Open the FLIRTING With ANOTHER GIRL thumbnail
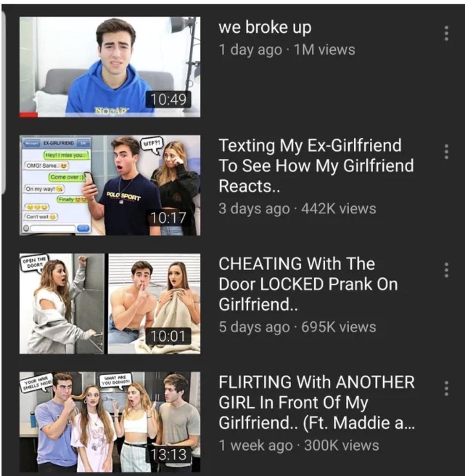465x476 pixels. 110,422
